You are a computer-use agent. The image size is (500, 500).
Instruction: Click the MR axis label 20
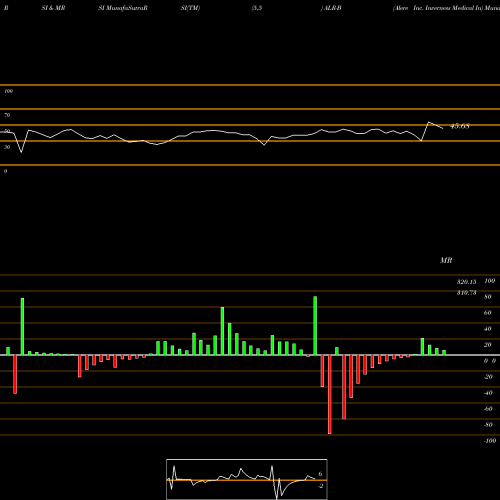pyautogui.click(x=487, y=345)
